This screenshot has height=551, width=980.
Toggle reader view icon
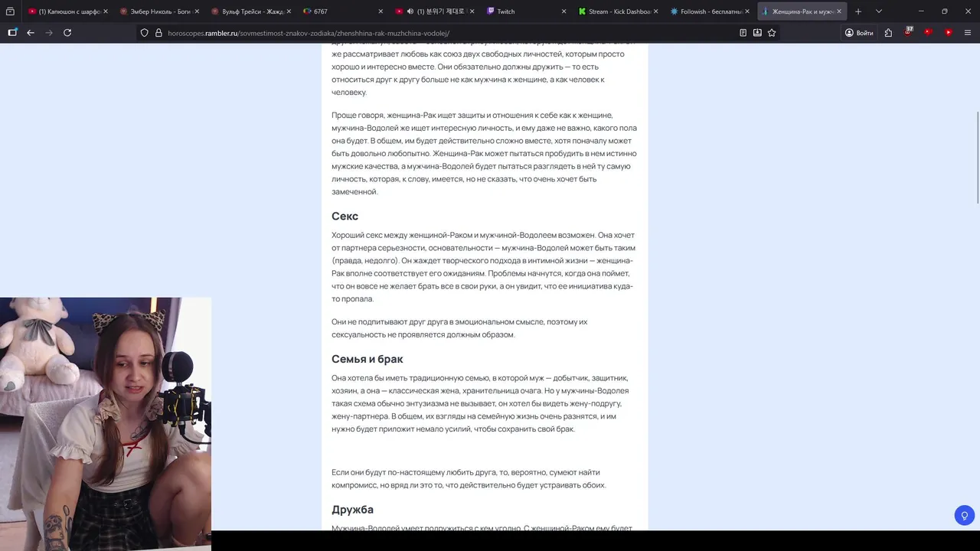(x=743, y=33)
